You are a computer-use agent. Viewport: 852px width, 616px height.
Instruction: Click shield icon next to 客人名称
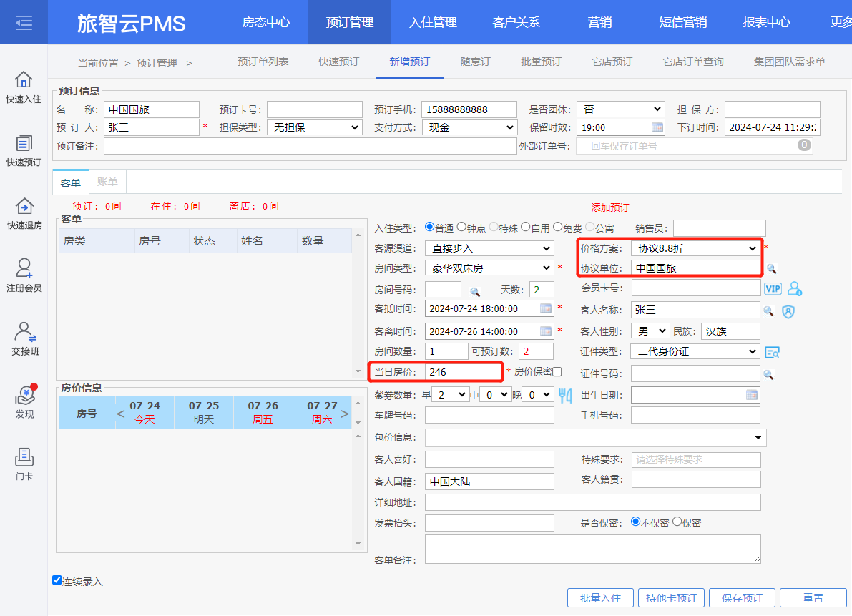(788, 311)
